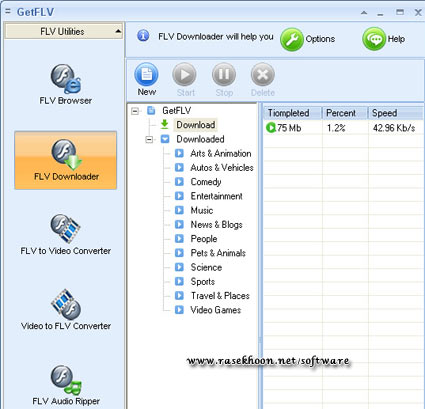This screenshot has width=425, height=409.
Task: Select the Downloaded folder in tree
Action: point(200,139)
